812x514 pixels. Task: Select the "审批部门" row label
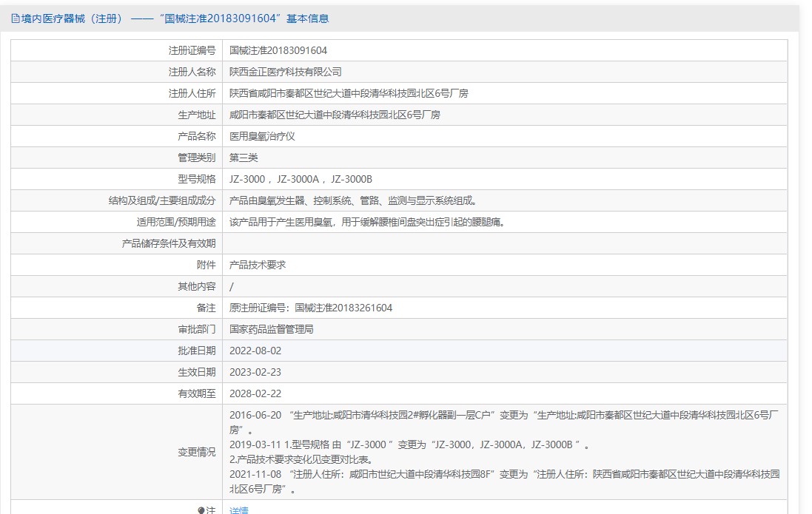[x=196, y=329]
